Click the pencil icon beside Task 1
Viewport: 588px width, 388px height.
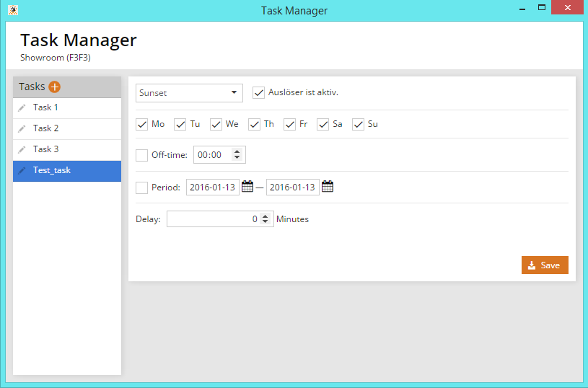coord(22,108)
